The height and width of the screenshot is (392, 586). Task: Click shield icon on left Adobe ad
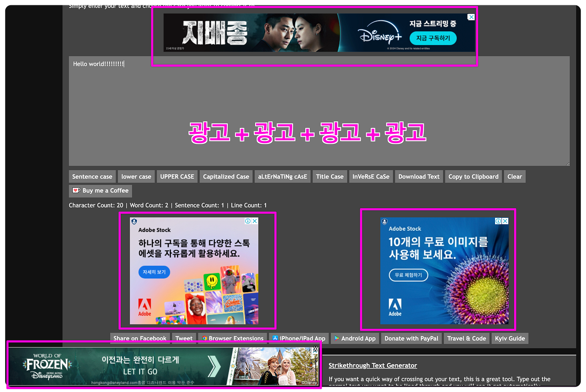(134, 222)
